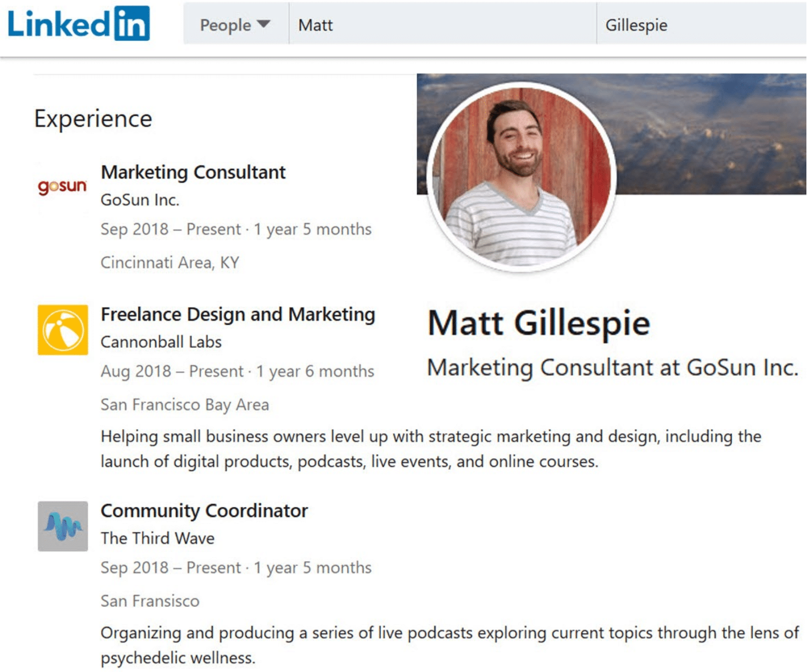This screenshot has width=809, height=672.
Task: Open the Community Coordinator position title
Action: (204, 511)
